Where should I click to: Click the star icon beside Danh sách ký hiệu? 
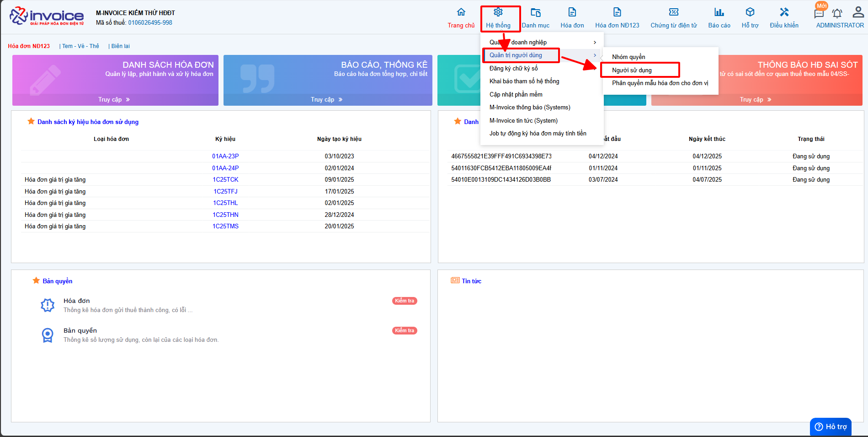coord(31,121)
